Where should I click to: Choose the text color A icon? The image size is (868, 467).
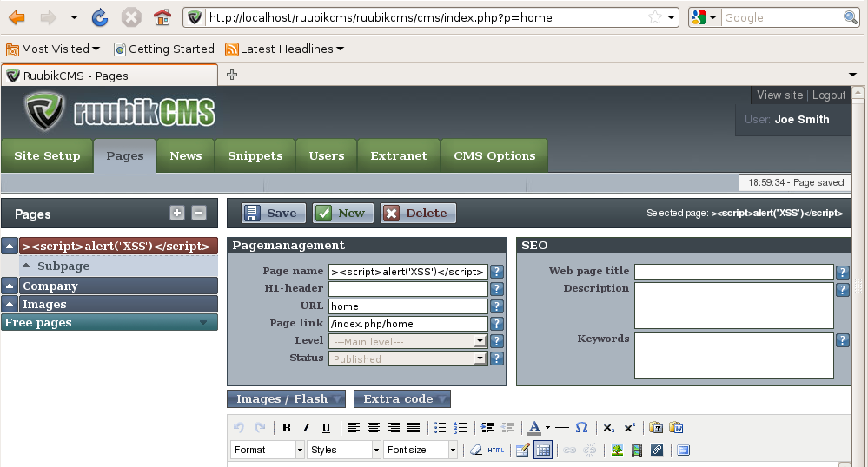pos(534,428)
